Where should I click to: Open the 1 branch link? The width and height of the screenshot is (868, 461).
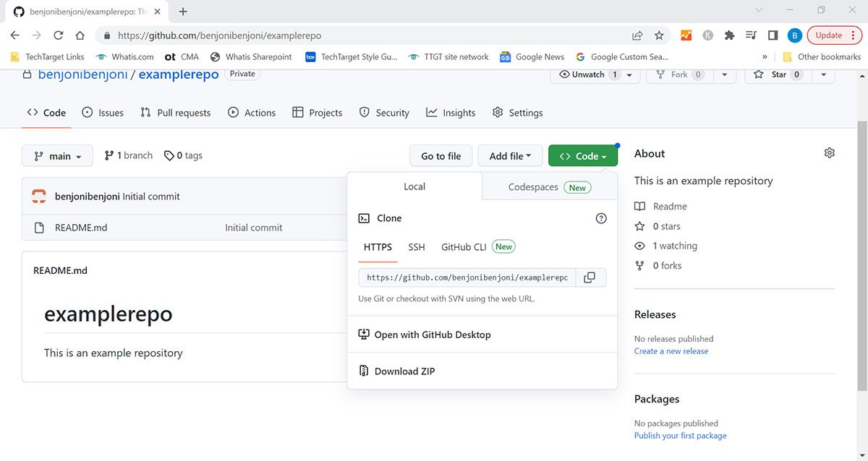click(129, 155)
